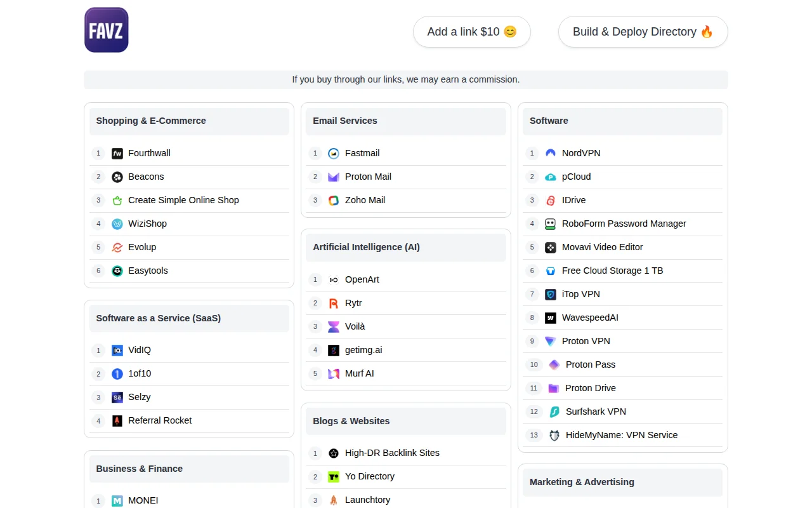Click Marketing & Advertising heading
Image resolution: width=812 pixels, height=508 pixels.
582,482
